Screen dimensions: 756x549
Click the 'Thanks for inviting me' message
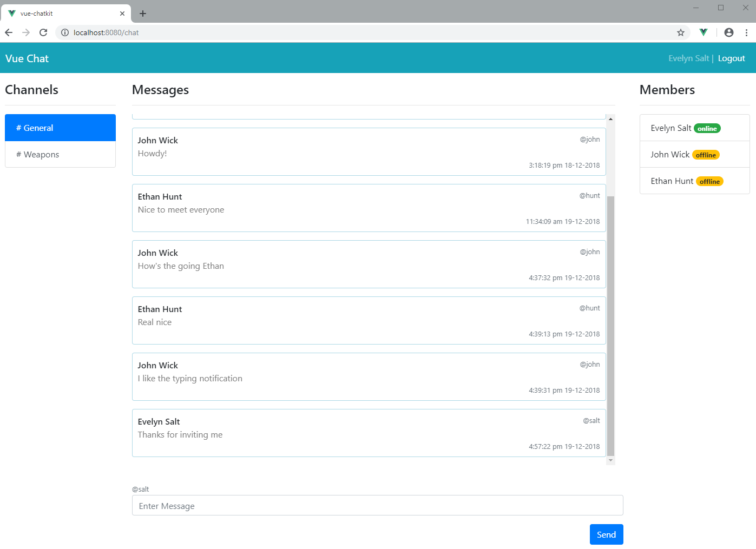(x=180, y=434)
